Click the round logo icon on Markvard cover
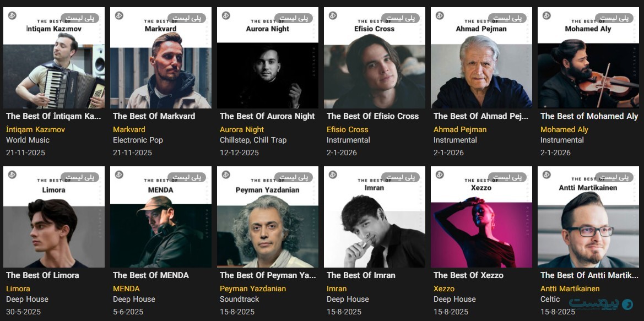 point(119,15)
